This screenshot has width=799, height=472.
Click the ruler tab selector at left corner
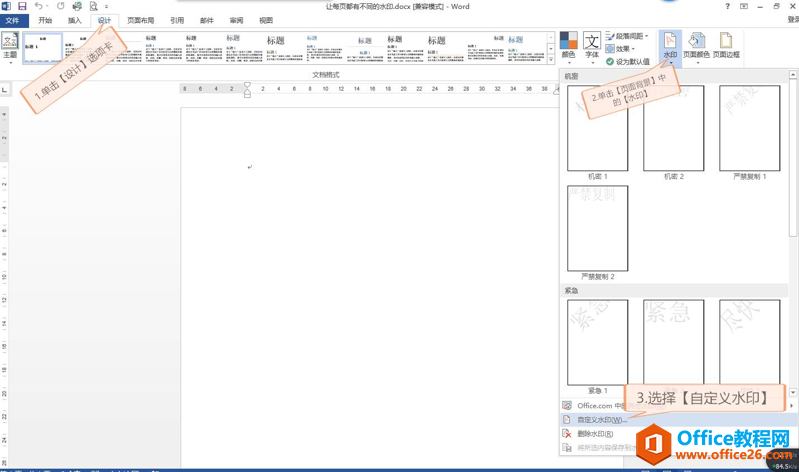(5, 89)
